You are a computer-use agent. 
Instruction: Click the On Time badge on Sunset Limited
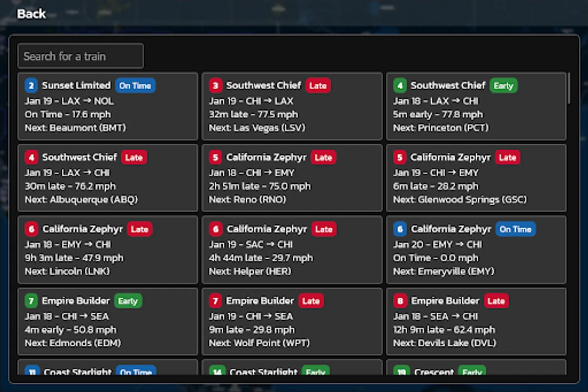pyautogui.click(x=135, y=86)
